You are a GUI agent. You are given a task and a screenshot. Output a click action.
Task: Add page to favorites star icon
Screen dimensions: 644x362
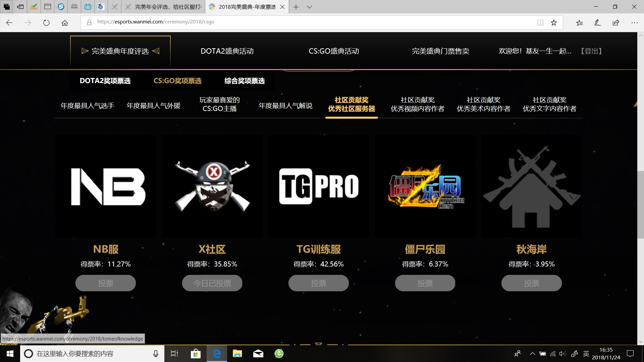pos(554,23)
